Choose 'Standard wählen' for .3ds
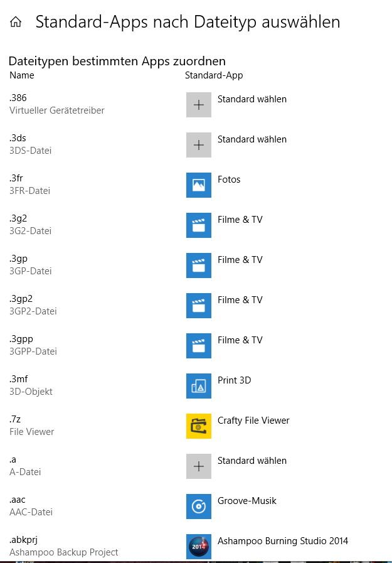Viewport: 392px width, 563px height. point(252,139)
